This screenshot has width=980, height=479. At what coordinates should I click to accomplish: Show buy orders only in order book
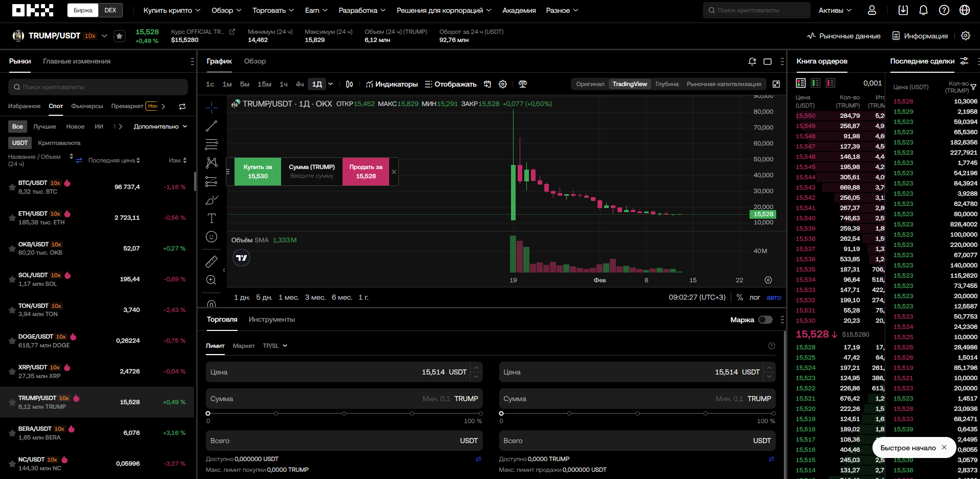pos(816,83)
